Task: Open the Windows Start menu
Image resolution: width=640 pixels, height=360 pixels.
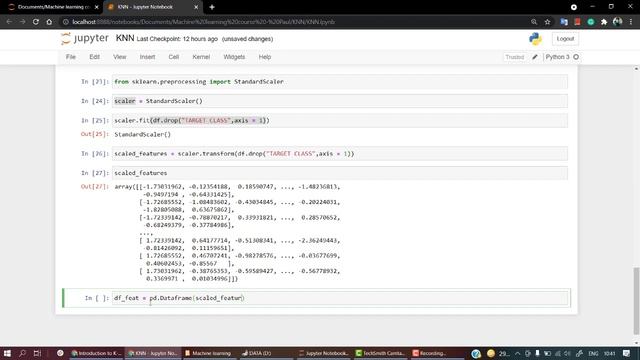Action: pyautogui.click(x=7, y=353)
